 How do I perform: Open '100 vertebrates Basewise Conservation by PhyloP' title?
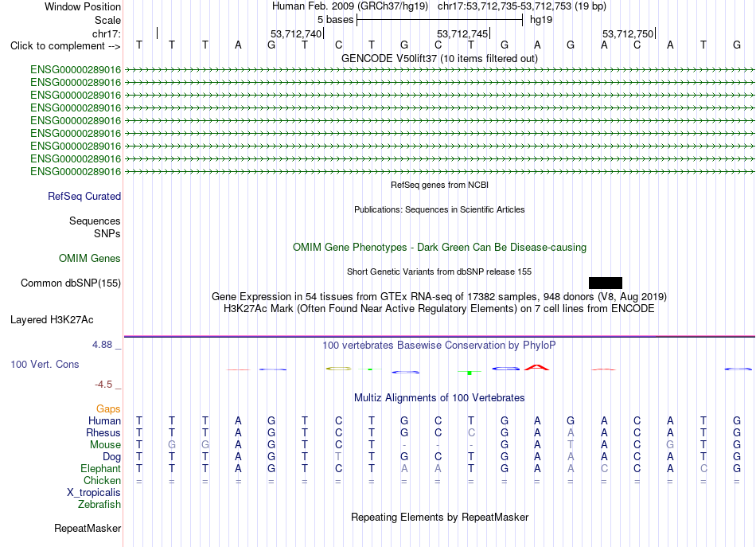click(439, 346)
